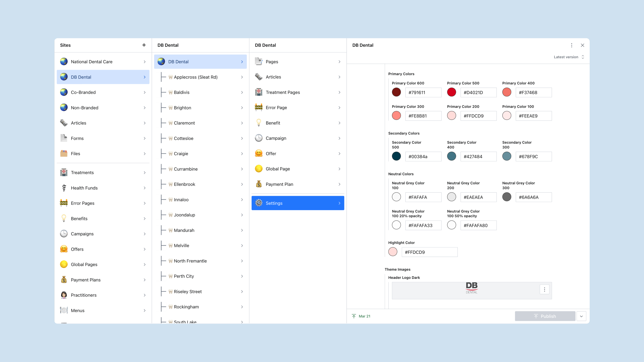The height and width of the screenshot is (362, 644).
Task: Click the publish arrow icon next to Mar 21
Action: [354, 316]
